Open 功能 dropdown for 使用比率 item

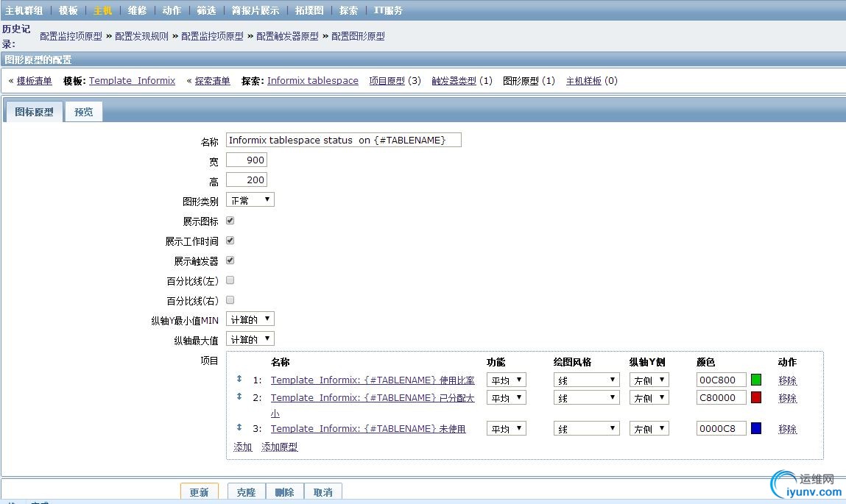click(506, 380)
